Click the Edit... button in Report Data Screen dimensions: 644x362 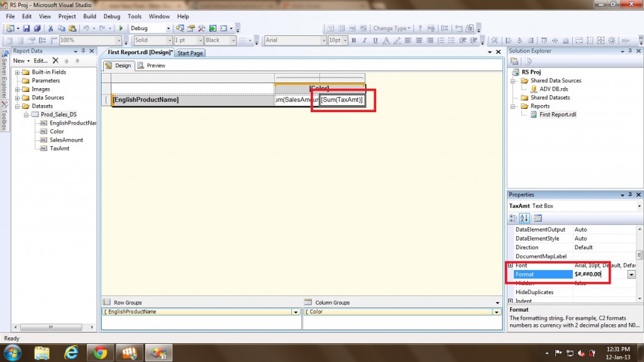coord(40,61)
